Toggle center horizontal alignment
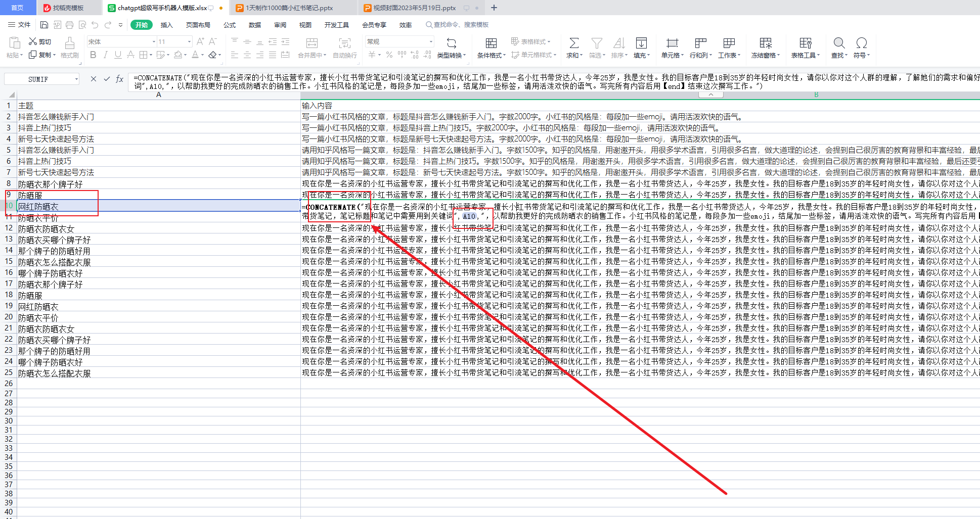The width and height of the screenshot is (980, 519). 247,55
